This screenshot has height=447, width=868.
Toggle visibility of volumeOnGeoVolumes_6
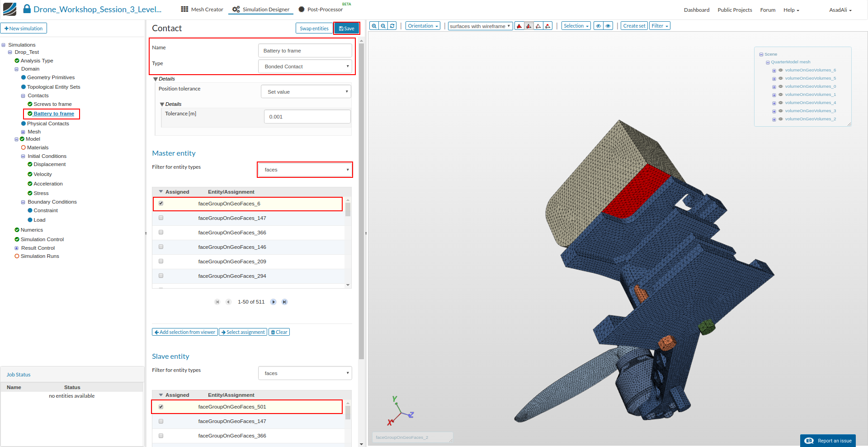781,70
